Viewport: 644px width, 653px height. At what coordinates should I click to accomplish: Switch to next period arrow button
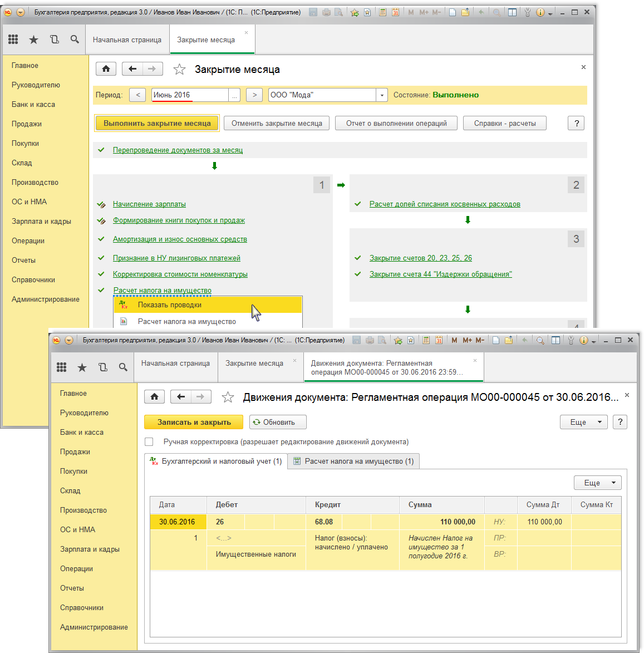(254, 95)
